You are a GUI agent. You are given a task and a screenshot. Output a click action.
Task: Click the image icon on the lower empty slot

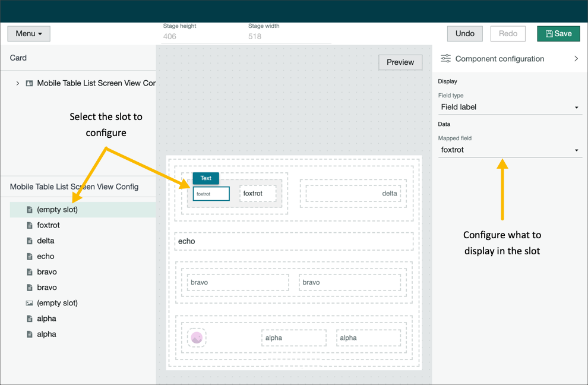(x=29, y=302)
